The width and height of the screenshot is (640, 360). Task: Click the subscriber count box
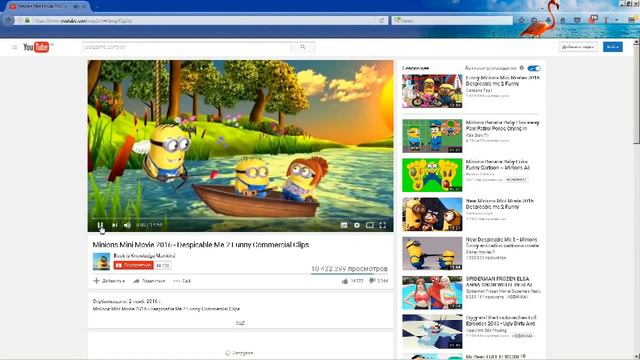162,265
